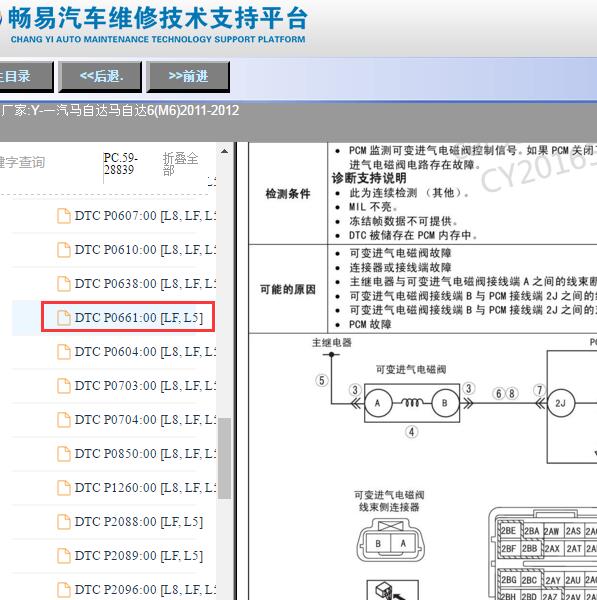This screenshot has height=600, width=597.
Task: Click document icon beside DTC P2089:00
Action: click(64, 556)
